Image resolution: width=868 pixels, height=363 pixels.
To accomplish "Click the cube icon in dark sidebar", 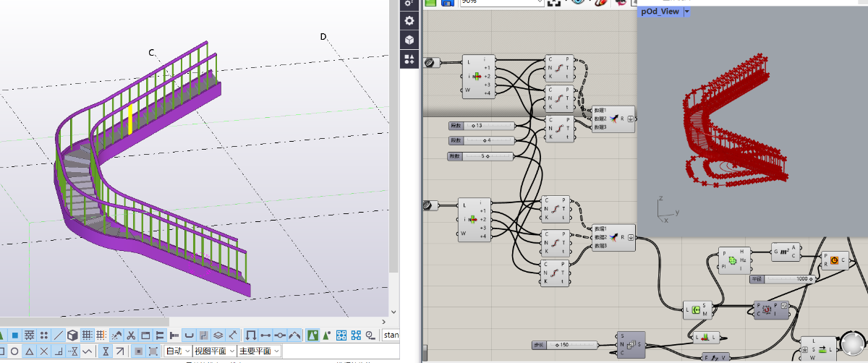I will click(x=409, y=39).
